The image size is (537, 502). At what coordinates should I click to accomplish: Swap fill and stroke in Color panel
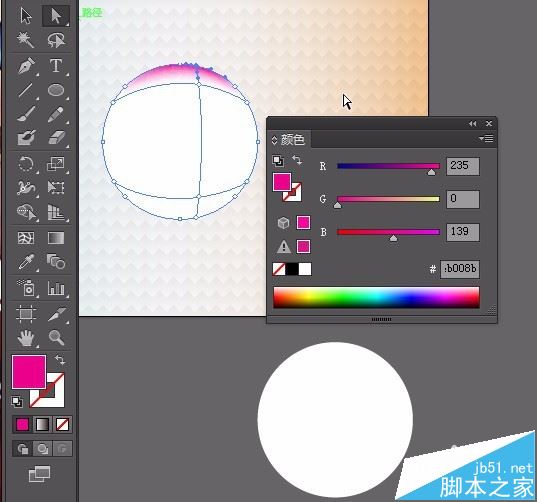click(297, 160)
